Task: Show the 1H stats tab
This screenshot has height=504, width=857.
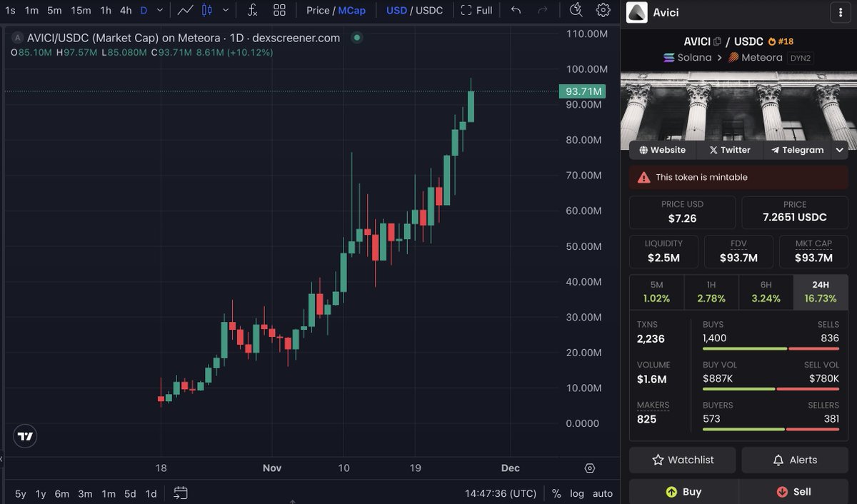Action: (x=711, y=292)
